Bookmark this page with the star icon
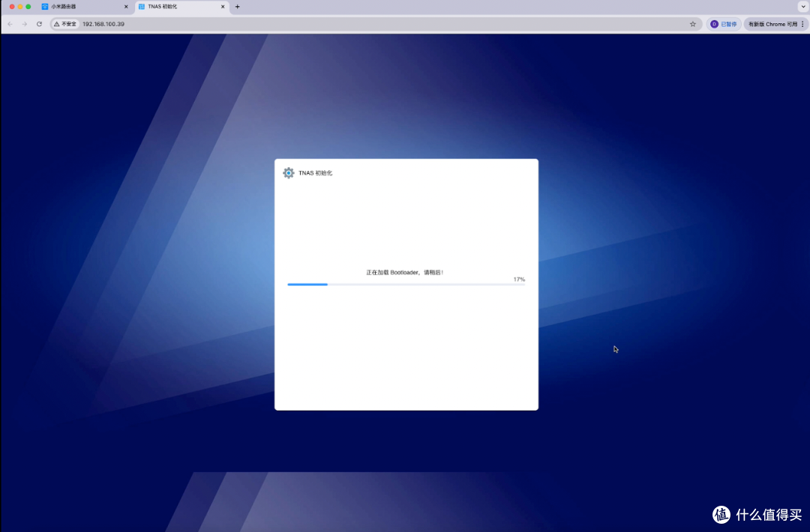810x532 pixels. pyautogui.click(x=693, y=24)
